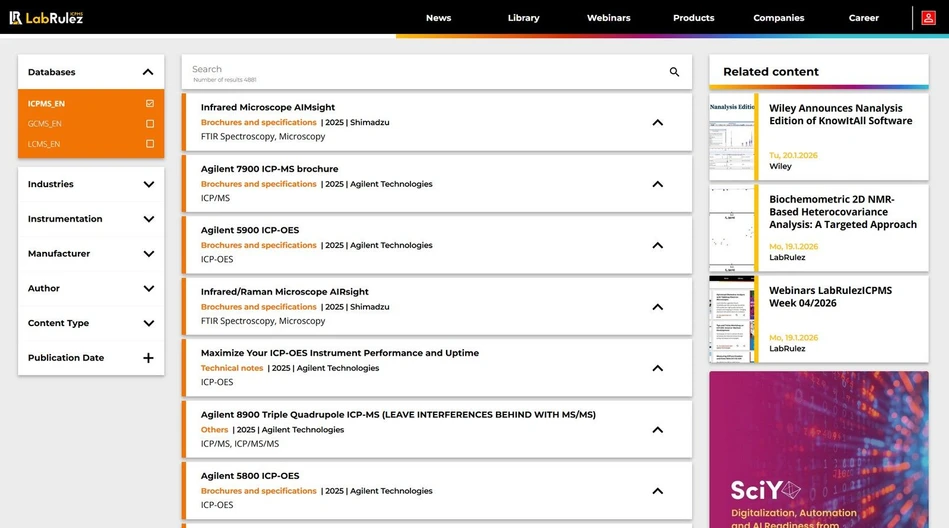Click the plus icon beside Publication Date
The height and width of the screenshot is (528, 949).
(x=148, y=358)
